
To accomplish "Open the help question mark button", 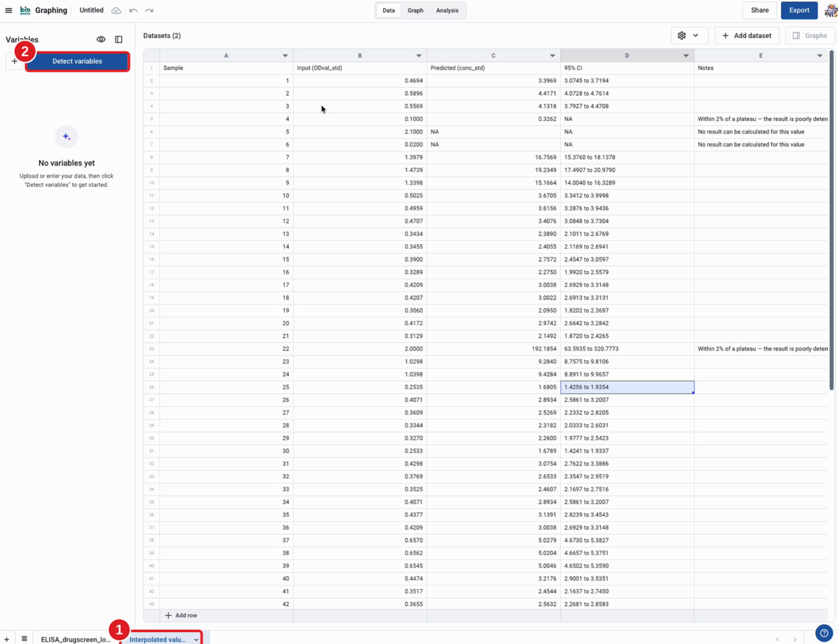I will click(824, 633).
